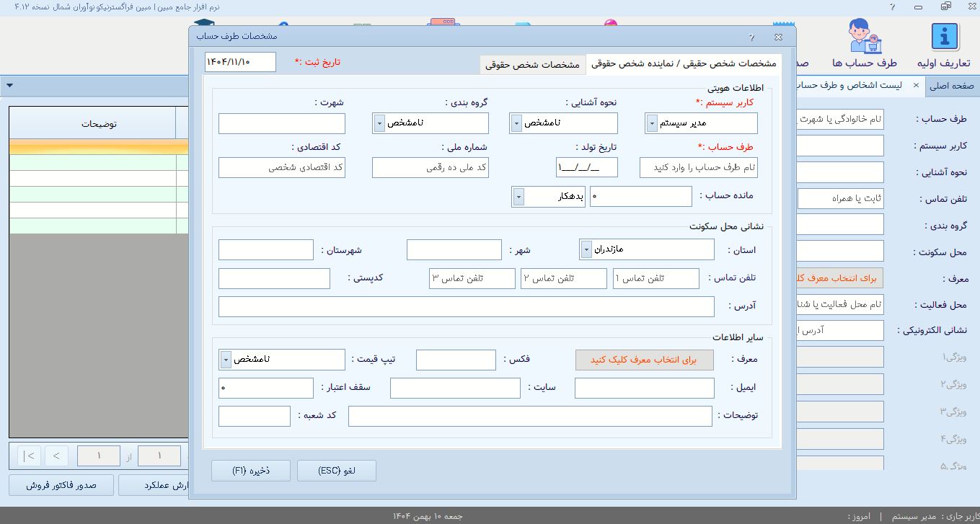Click the طرف حساب ها person icon

click(x=863, y=37)
